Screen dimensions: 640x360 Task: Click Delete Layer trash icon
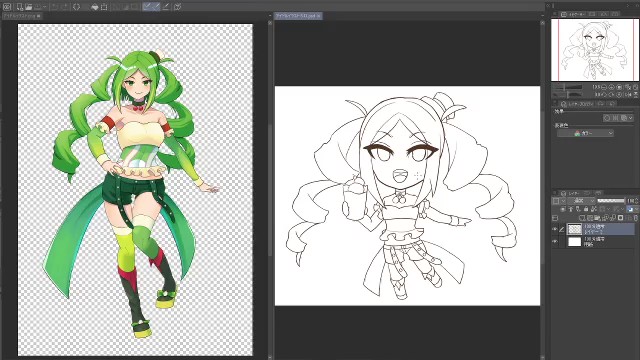tap(636, 218)
